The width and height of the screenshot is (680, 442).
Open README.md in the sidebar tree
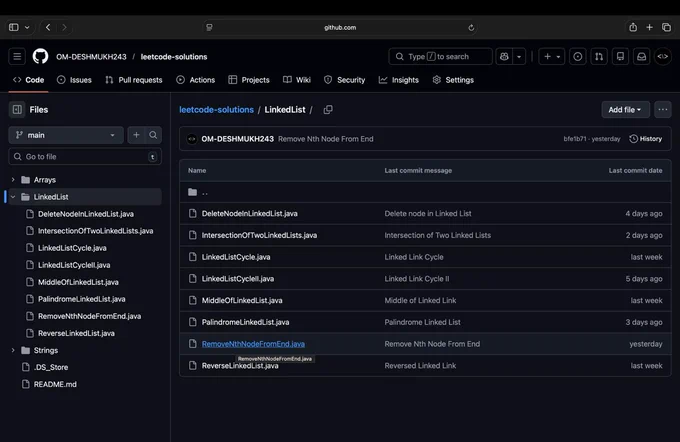click(x=55, y=384)
